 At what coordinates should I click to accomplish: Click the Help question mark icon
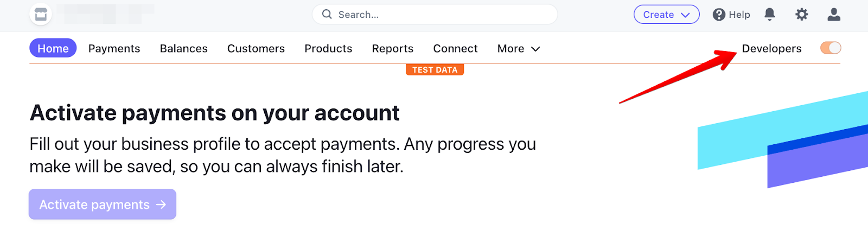pyautogui.click(x=719, y=15)
